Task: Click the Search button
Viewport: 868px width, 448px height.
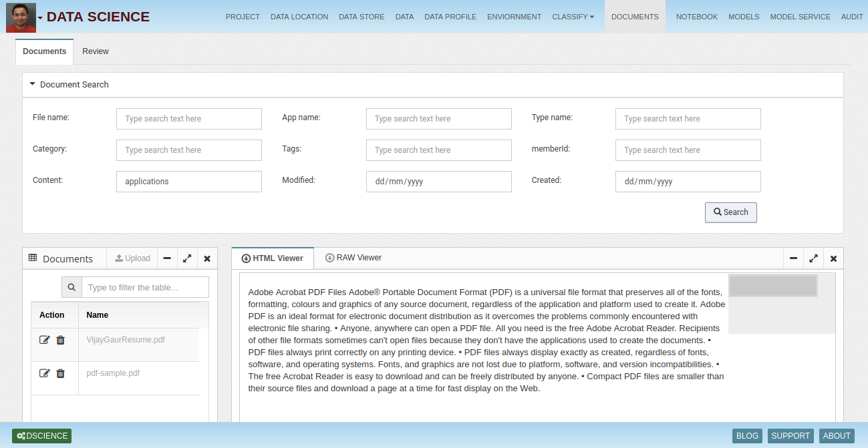Action: [731, 212]
